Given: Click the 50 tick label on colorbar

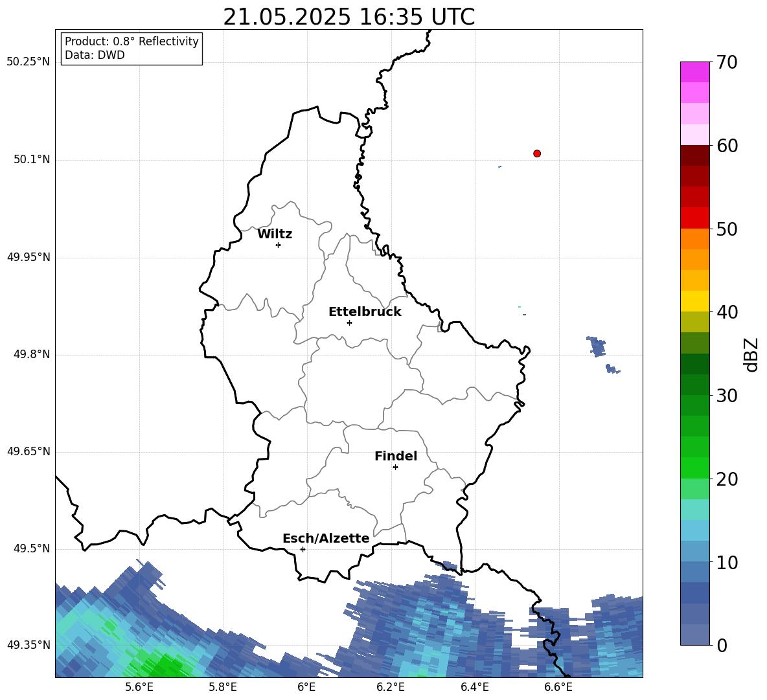Looking at the screenshot, I should (x=727, y=229).
